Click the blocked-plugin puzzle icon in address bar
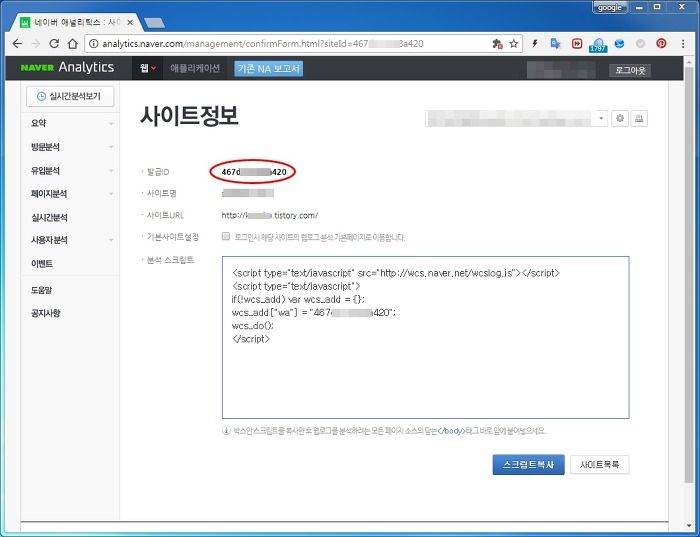The height and width of the screenshot is (537, 700). click(x=497, y=43)
